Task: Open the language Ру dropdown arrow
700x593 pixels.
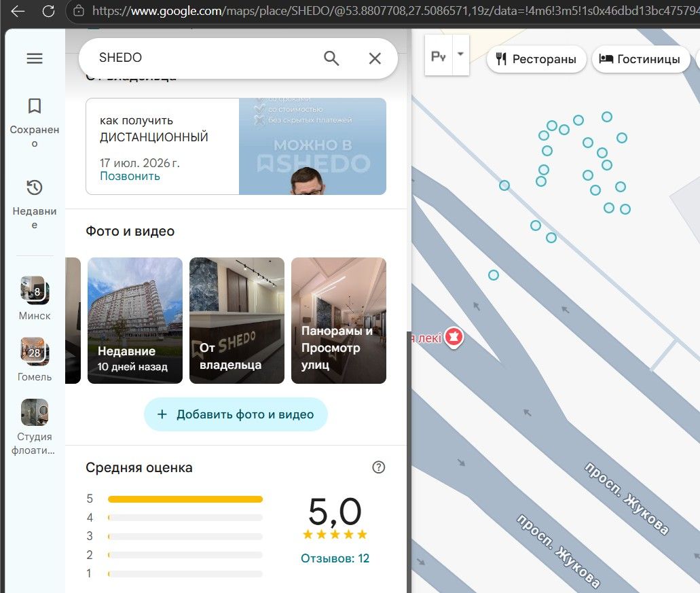Action: click(x=461, y=54)
